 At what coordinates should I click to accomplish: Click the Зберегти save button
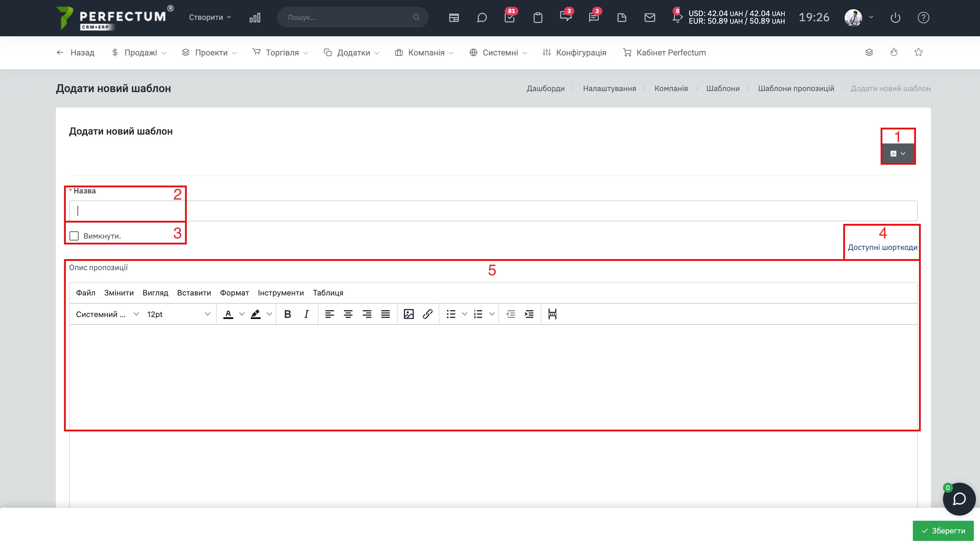[x=943, y=530]
